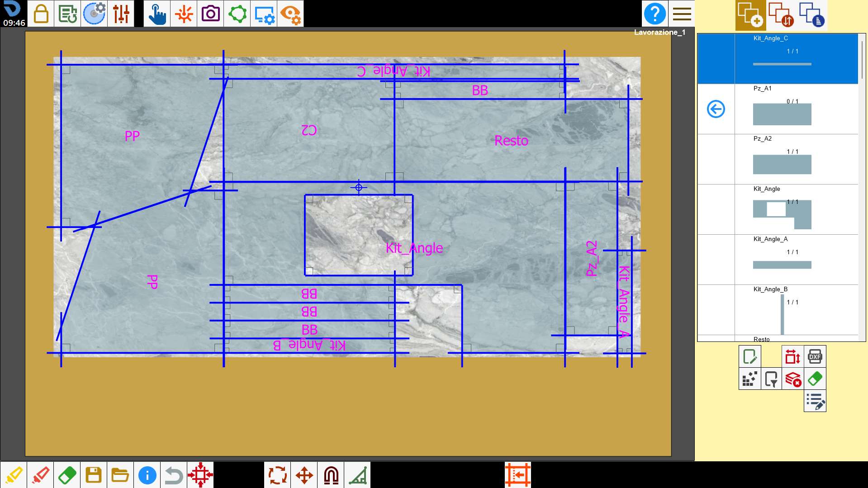Show info with blue info icon
Screen dimensions: 868x488
[x=147, y=475]
